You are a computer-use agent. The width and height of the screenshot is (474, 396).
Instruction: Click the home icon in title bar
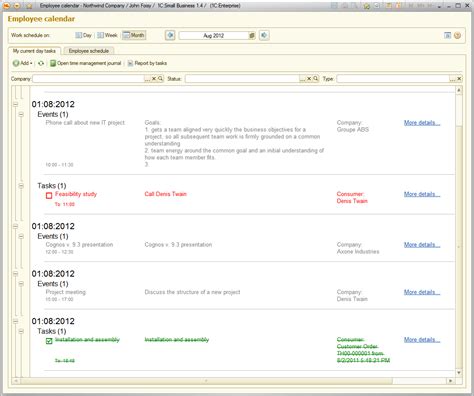366,6
